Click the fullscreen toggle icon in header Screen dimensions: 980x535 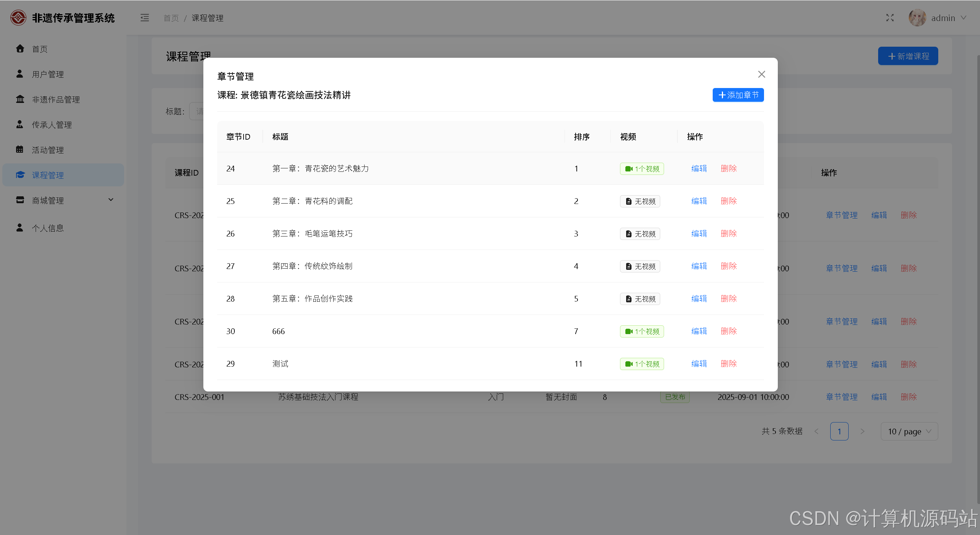coord(890,18)
